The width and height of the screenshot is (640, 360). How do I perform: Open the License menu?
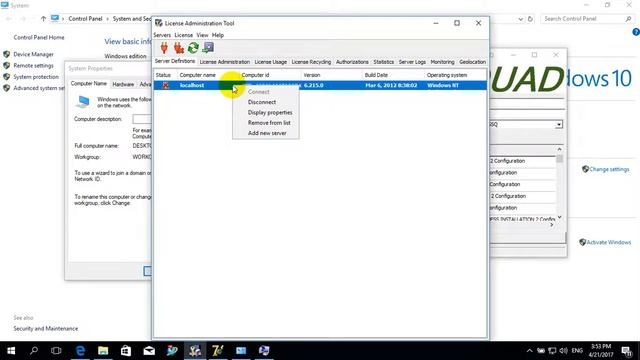[x=184, y=35]
